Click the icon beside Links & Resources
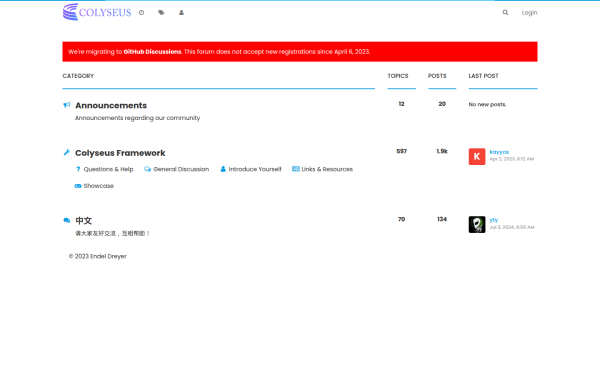The width and height of the screenshot is (600, 375). click(296, 169)
